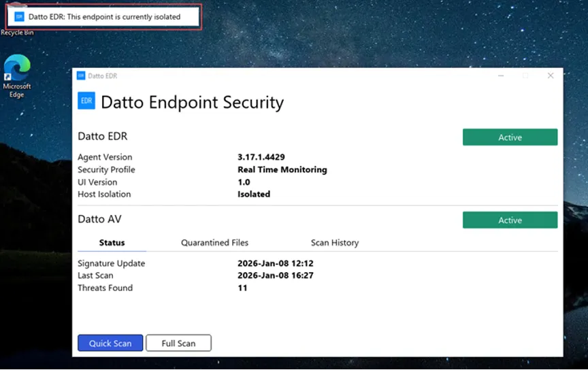Maximize the Datto EDR window
Screen dimensions: 588x370
(525, 75)
